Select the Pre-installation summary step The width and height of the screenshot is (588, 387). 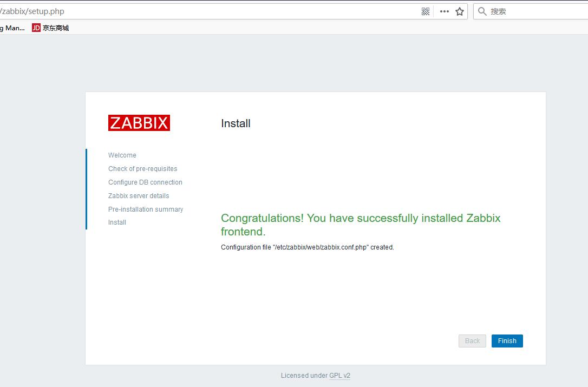click(x=146, y=209)
